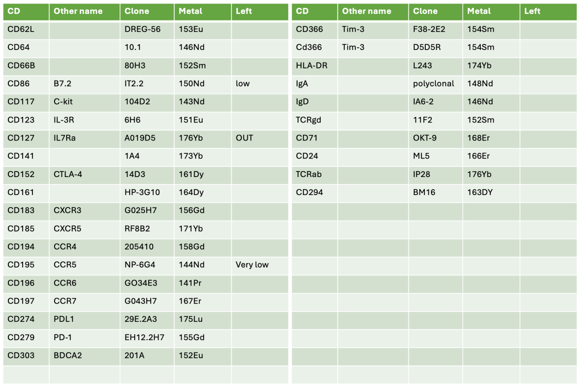Select the 175Lu metal cell
Viewport: 583px width, 392px height.
point(191,319)
